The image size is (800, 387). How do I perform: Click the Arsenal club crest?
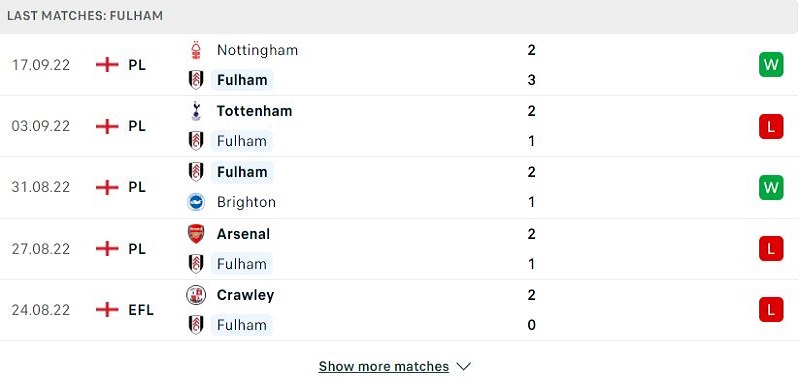click(x=196, y=234)
